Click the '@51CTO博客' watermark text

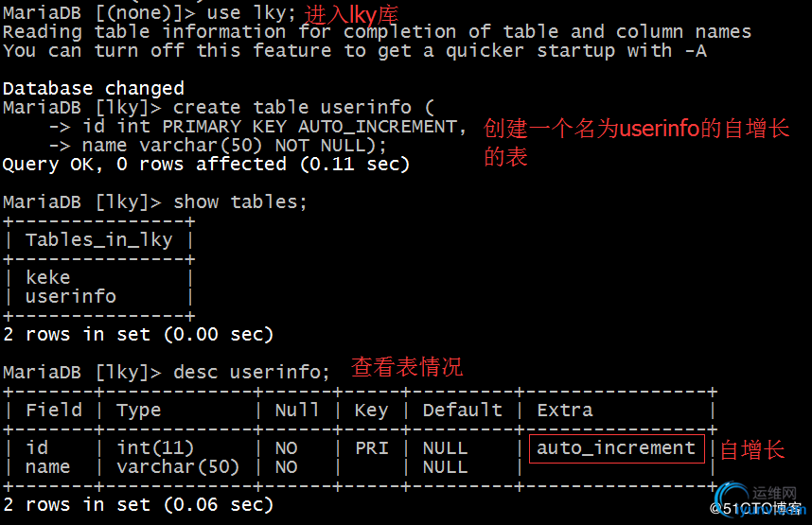[756, 509]
